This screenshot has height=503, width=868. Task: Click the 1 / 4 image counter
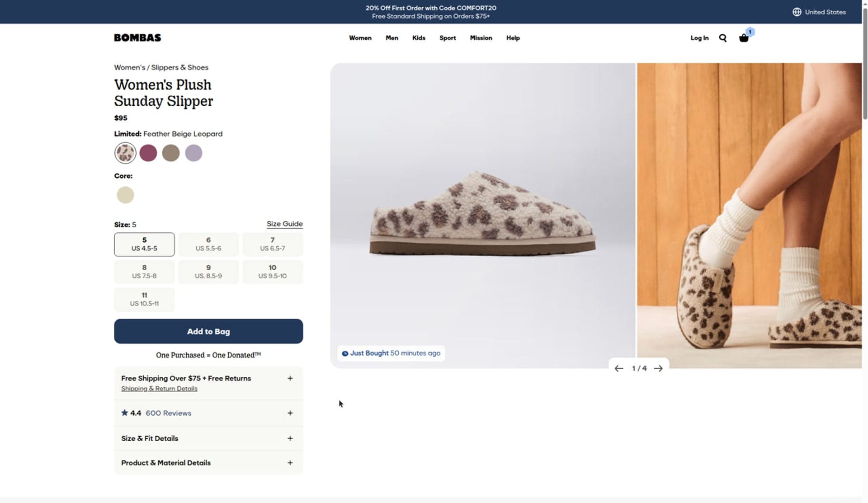pos(639,369)
